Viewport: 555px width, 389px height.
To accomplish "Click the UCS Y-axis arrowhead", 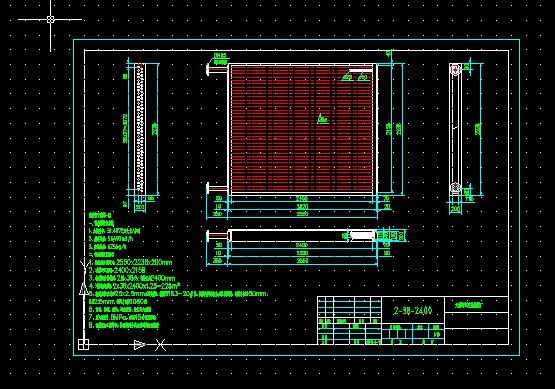I will coord(84,289).
